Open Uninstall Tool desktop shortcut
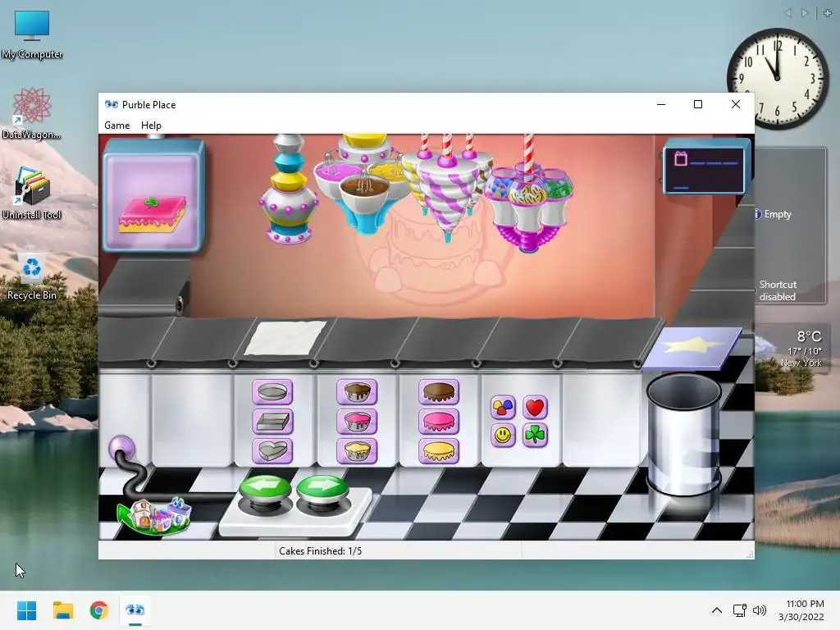Viewport: 840px width, 630px height. [32, 194]
